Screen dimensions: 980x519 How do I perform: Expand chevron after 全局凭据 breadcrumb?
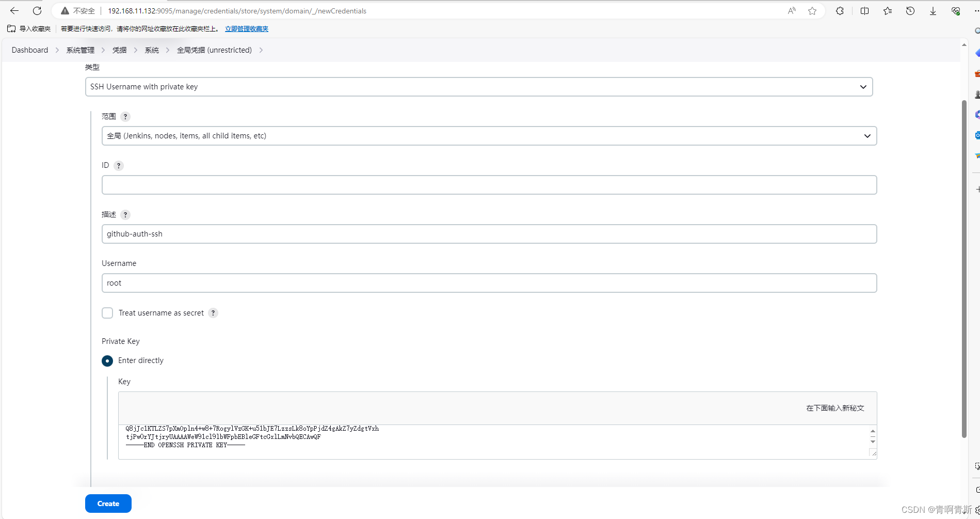pyautogui.click(x=261, y=50)
